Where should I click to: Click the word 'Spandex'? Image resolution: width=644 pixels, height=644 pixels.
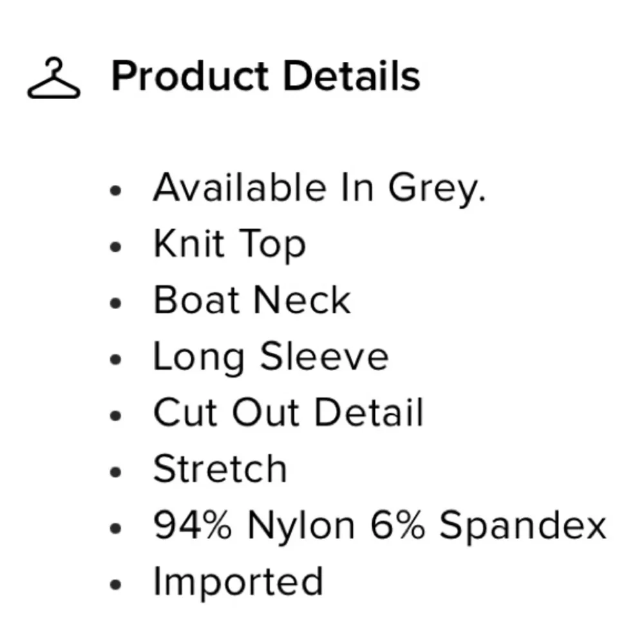522,526
